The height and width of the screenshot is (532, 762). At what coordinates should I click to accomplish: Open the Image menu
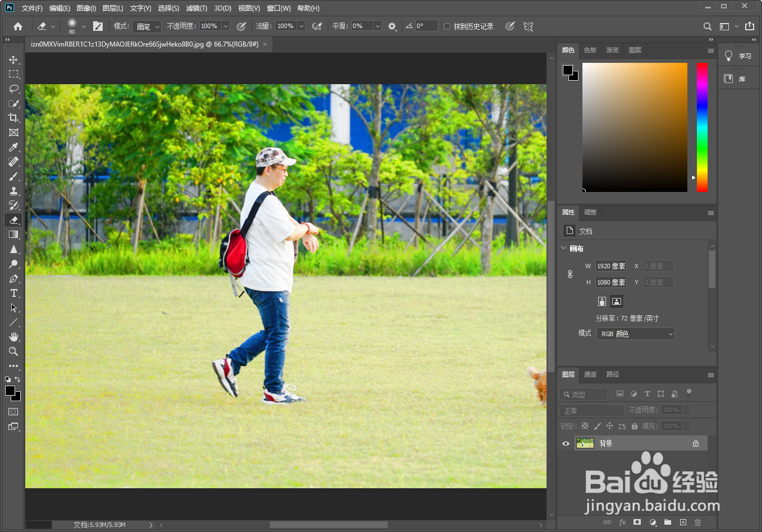(86, 8)
